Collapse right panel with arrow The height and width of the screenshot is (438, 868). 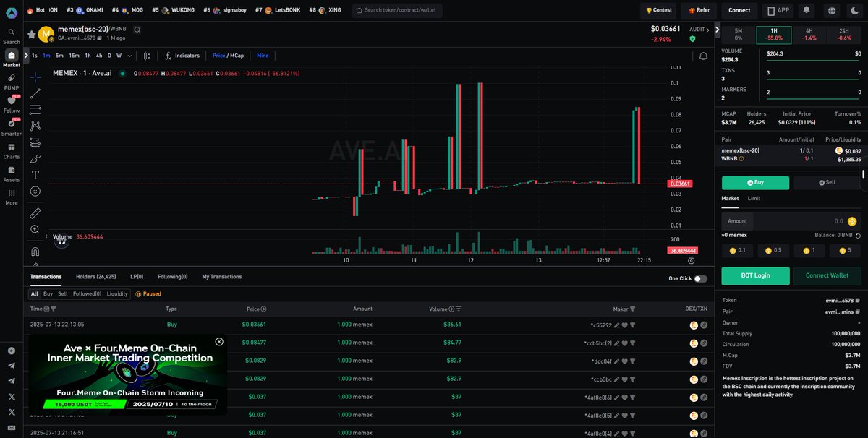717,30
